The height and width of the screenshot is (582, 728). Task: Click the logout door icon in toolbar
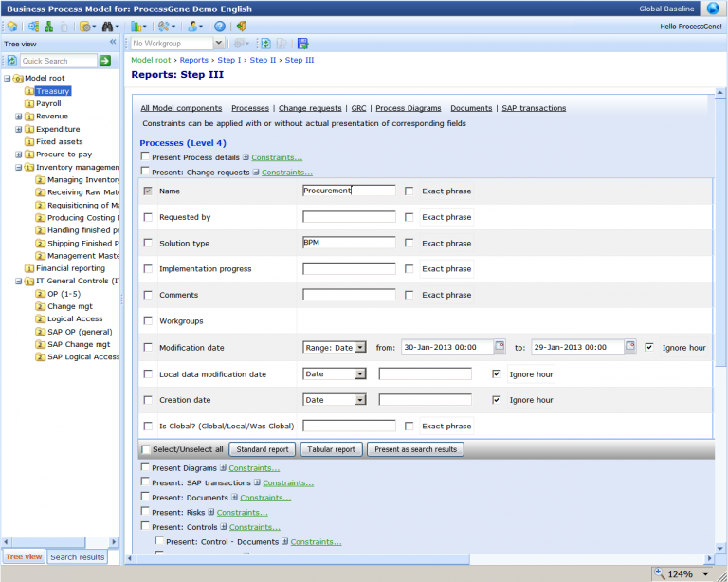(242, 27)
